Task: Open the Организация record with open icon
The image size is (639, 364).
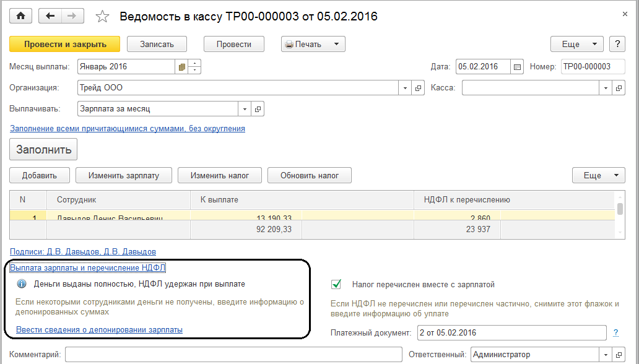Action: [x=418, y=88]
